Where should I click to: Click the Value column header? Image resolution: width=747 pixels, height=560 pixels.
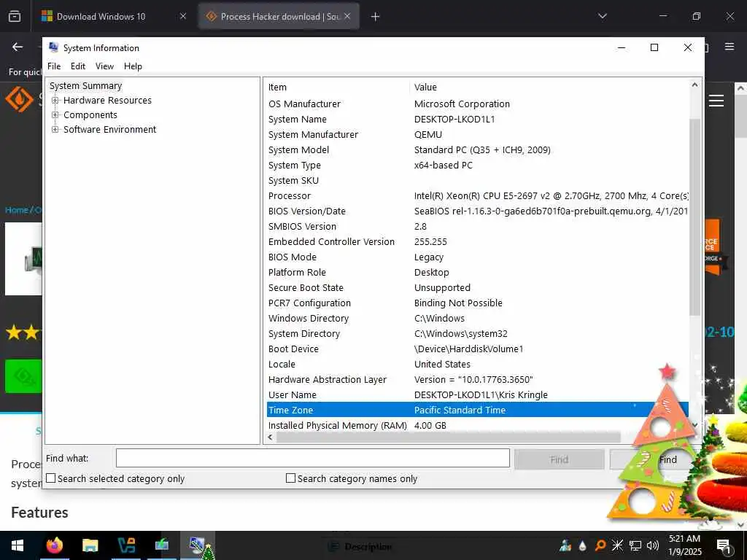(549, 87)
